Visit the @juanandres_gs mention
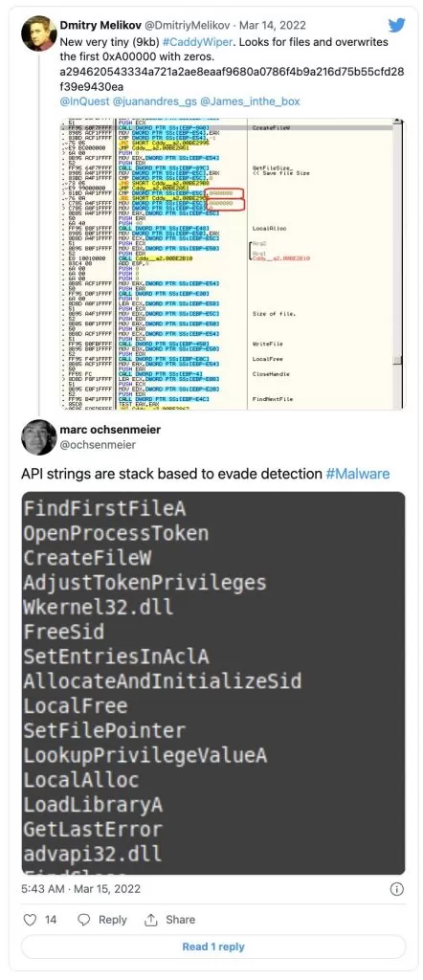 [x=154, y=100]
